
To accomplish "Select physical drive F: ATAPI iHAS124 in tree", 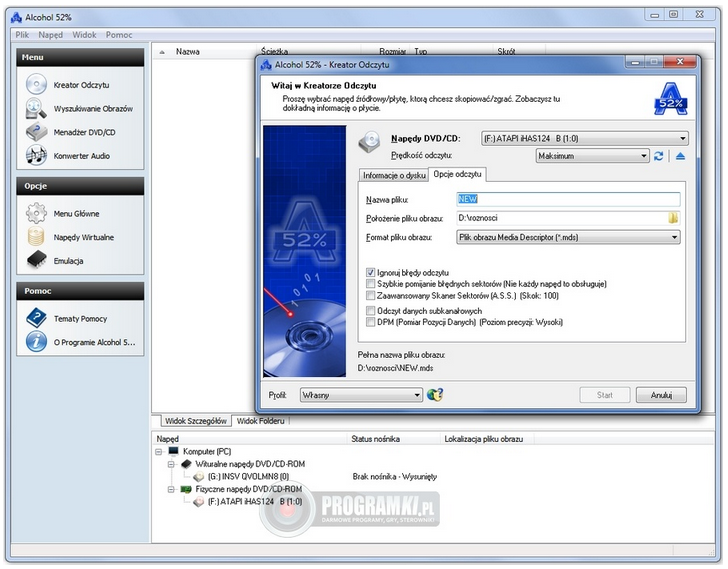I will (x=254, y=501).
